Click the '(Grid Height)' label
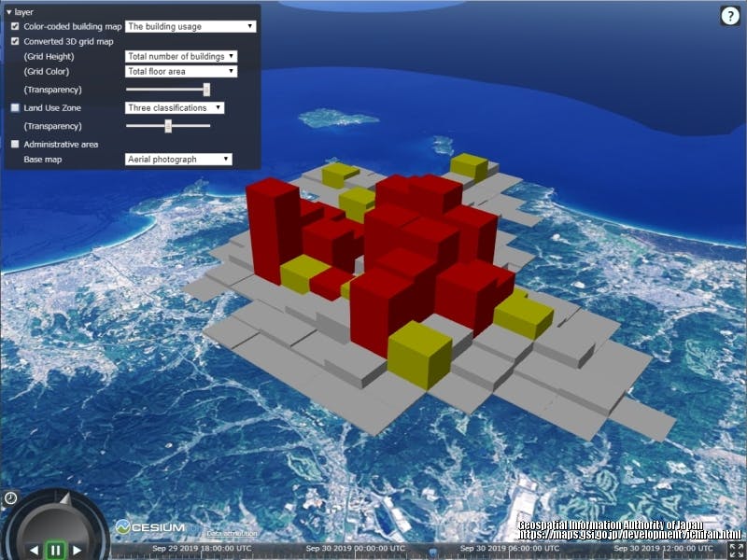This screenshot has height=560, width=747. (49, 56)
